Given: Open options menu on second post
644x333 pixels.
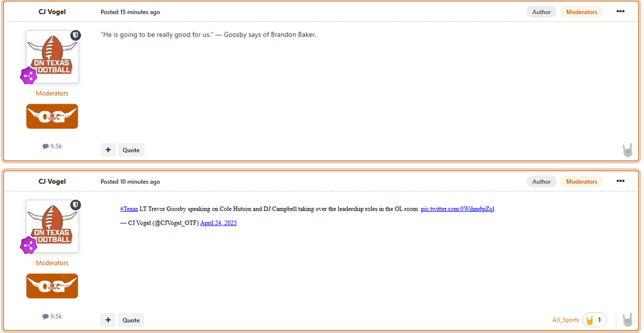Looking at the screenshot, I should coord(620,181).
